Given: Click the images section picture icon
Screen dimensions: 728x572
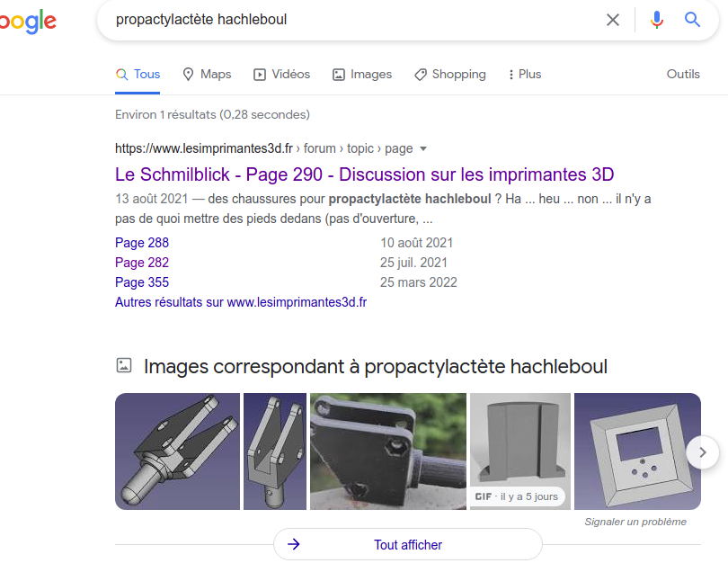Looking at the screenshot, I should point(124,365).
